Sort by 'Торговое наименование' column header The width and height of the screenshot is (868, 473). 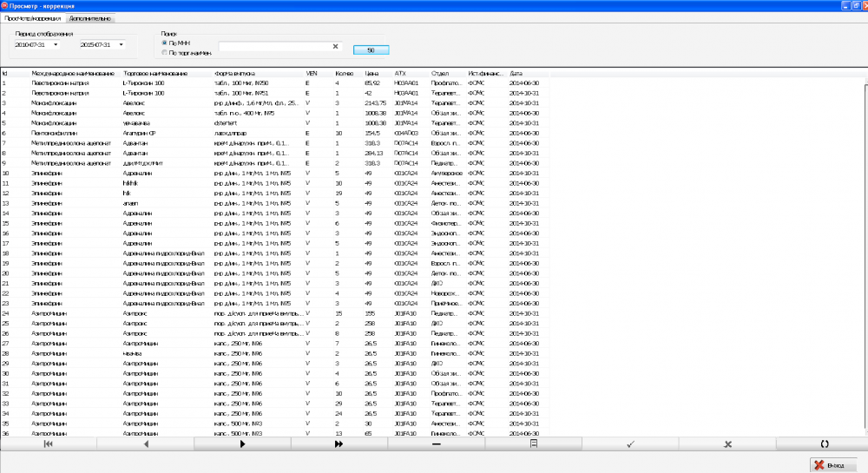(155, 73)
